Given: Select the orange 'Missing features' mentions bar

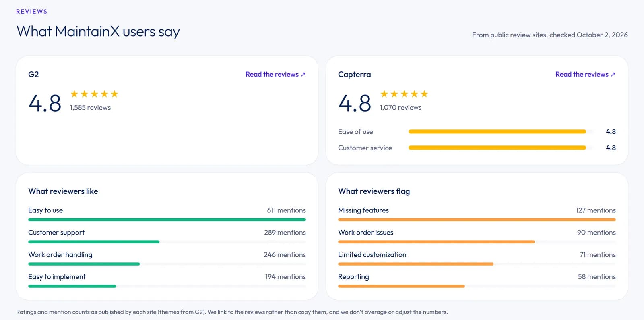Looking at the screenshot, I should [477, 220].
